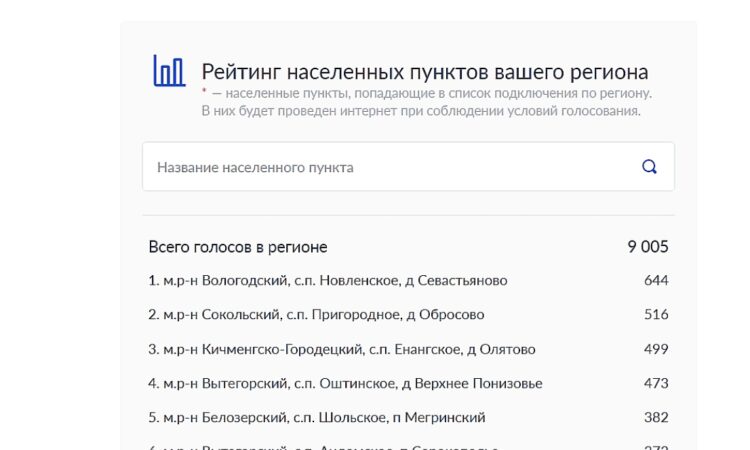Click the note line about internet connection conditions
The height and width of the screenshot is (450, 750).
[x=420, y=111]
